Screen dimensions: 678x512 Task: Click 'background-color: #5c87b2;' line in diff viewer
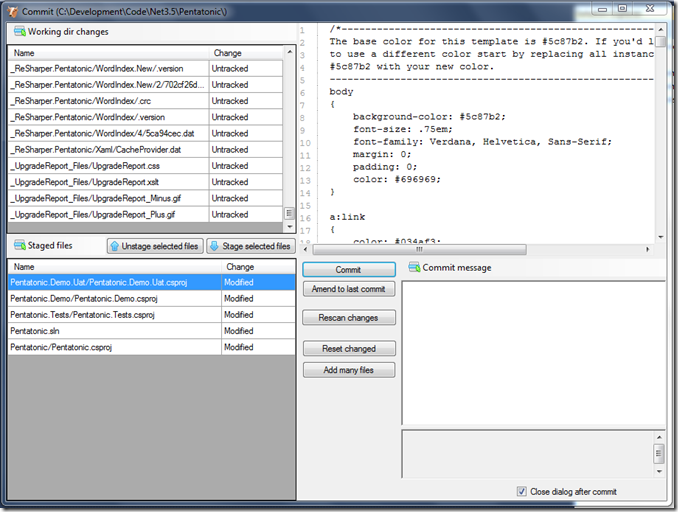pyautogui.click(x=429, y=117)
